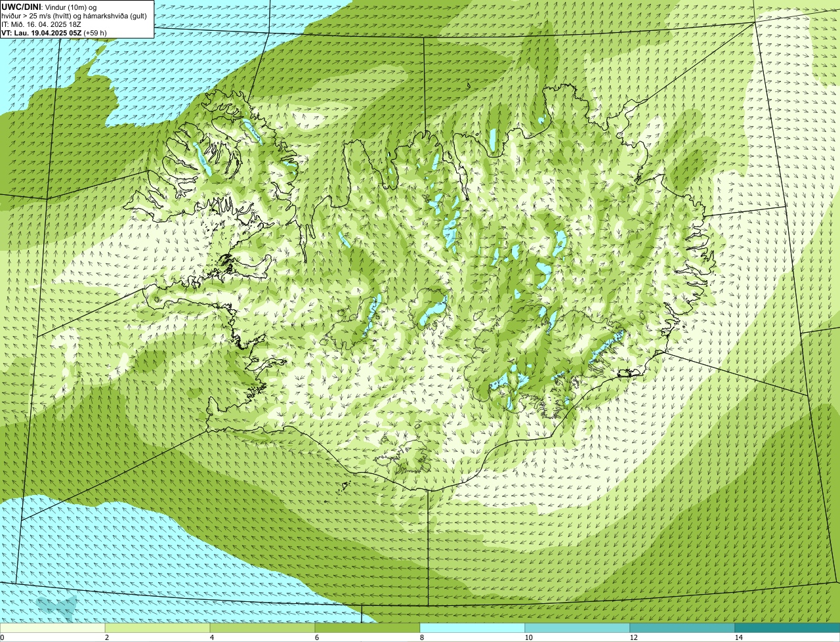This screenshot has width=840, height=642.
Task: Click the legend tick label '14'
Action: coord(738,637)
